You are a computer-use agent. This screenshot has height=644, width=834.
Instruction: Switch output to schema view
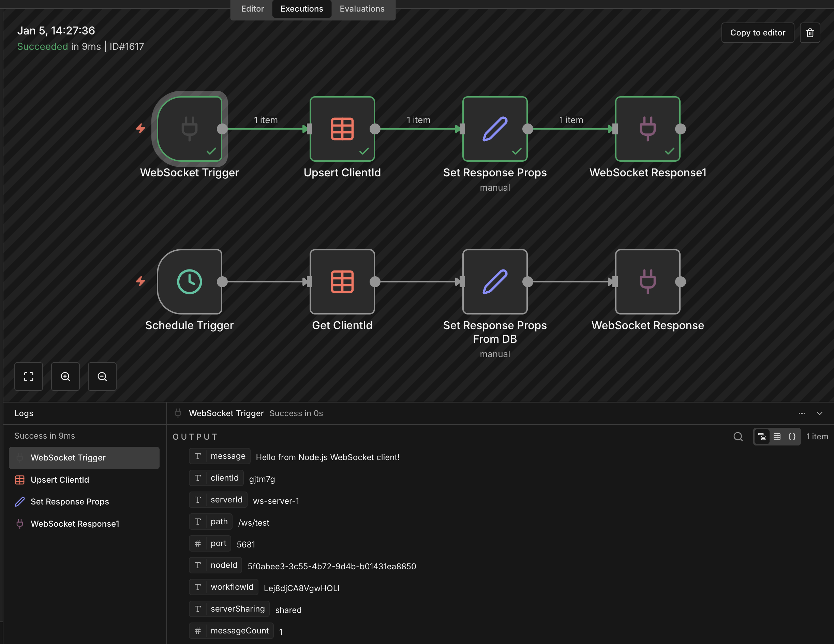pyautogui.click(x=762, y=437)
